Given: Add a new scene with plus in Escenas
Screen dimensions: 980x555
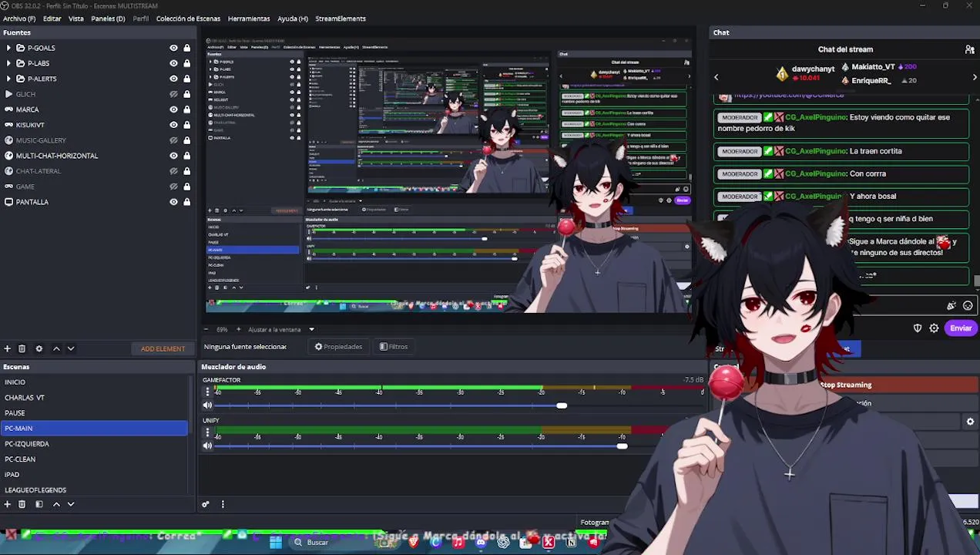Looking at the screenshot, I should click(7, 504).
